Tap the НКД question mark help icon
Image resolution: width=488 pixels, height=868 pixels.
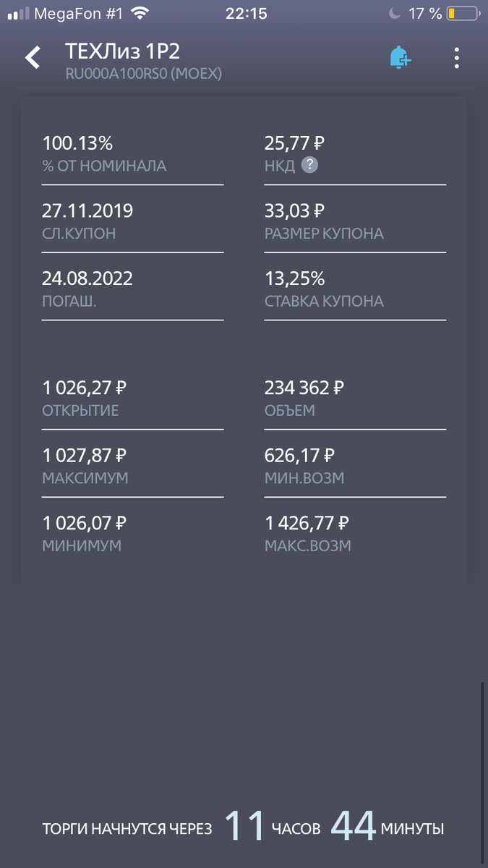[309, 166]
